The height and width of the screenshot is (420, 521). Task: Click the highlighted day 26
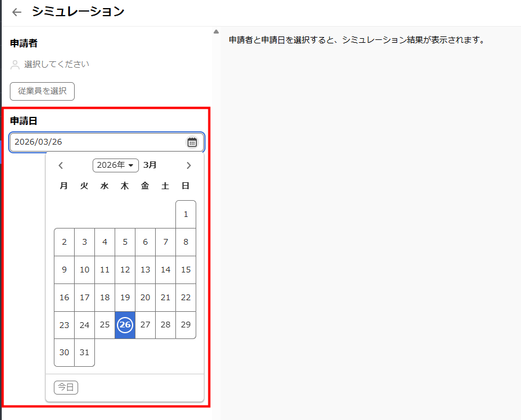[x=125, y=325]
